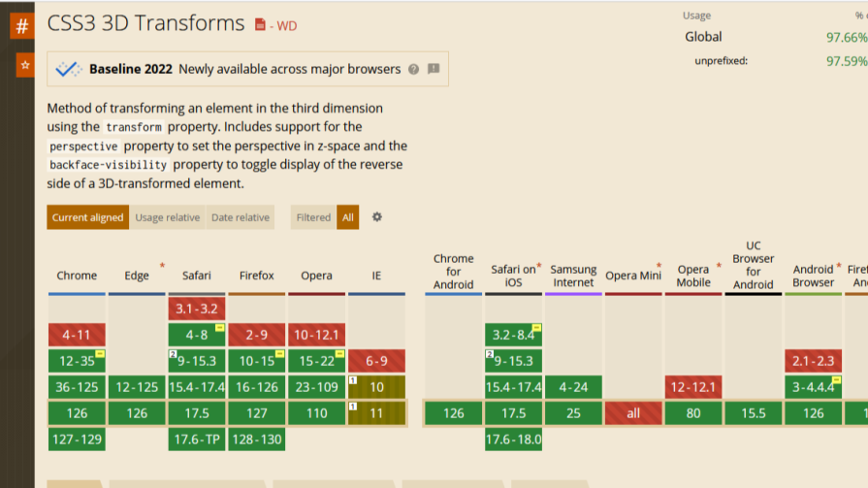868x488 pixels.
Task: Click prefix flag on Android Browser 3-4.4.4
Action: (836, 379)
